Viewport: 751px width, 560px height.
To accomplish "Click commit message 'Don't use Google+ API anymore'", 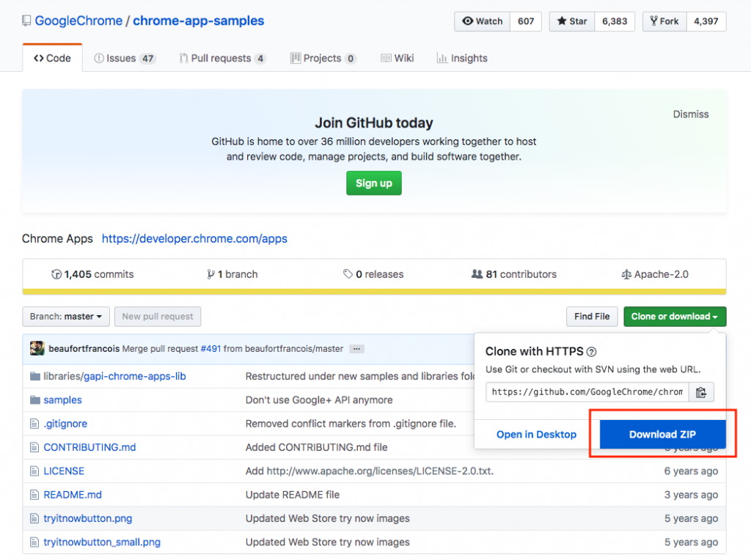I will point(319,399).
